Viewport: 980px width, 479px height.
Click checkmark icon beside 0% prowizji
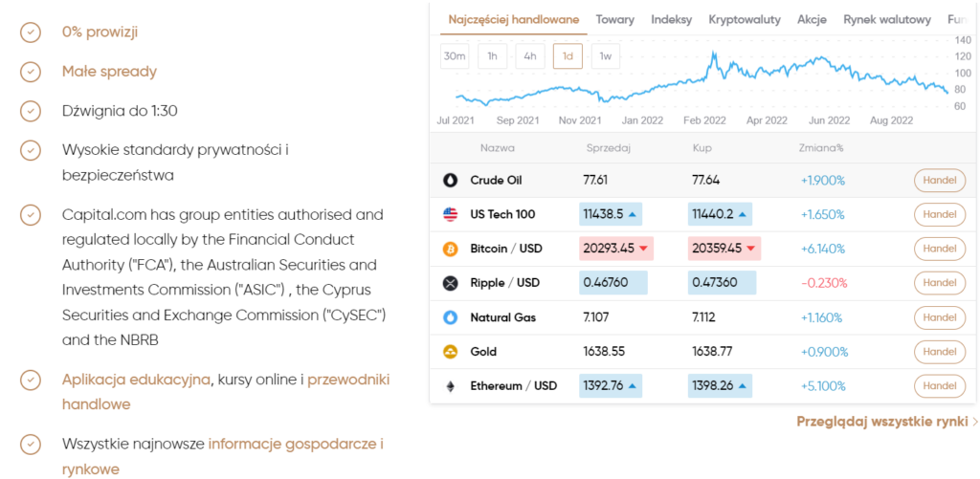point(32,32)
